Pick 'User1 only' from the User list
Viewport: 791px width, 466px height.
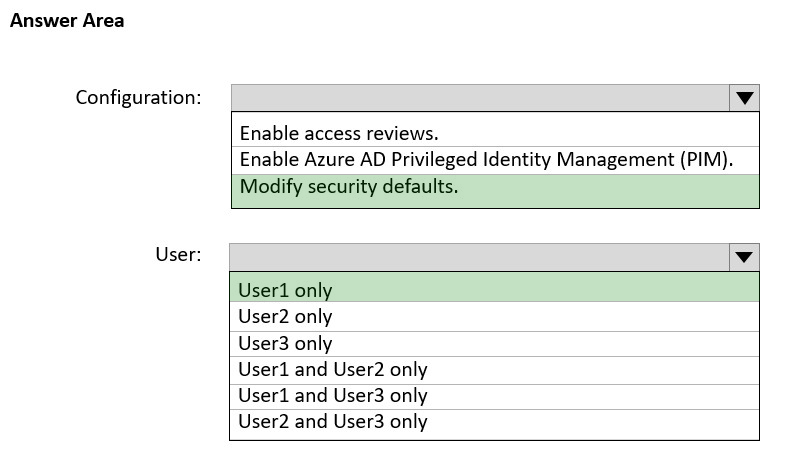[x=494, y=287]
